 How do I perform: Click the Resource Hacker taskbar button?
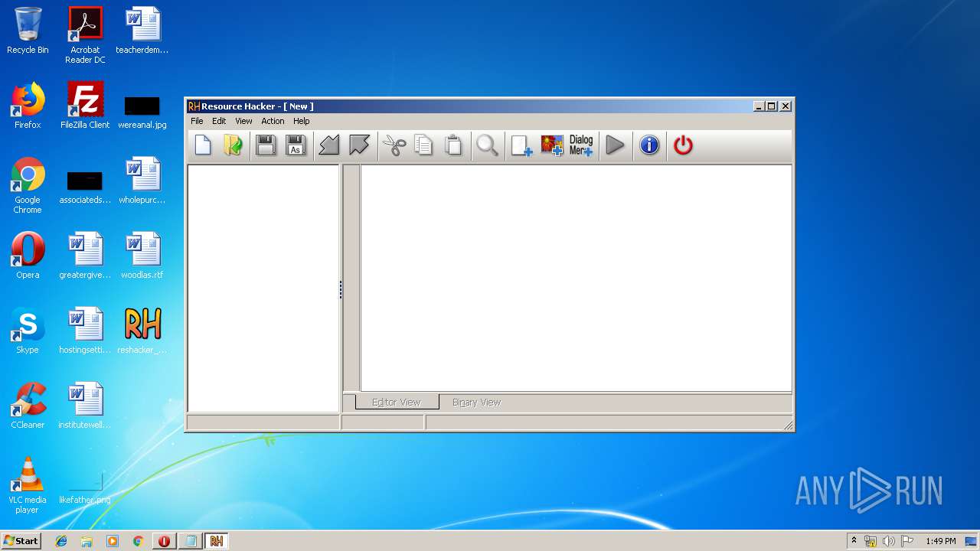pos(217,541)
